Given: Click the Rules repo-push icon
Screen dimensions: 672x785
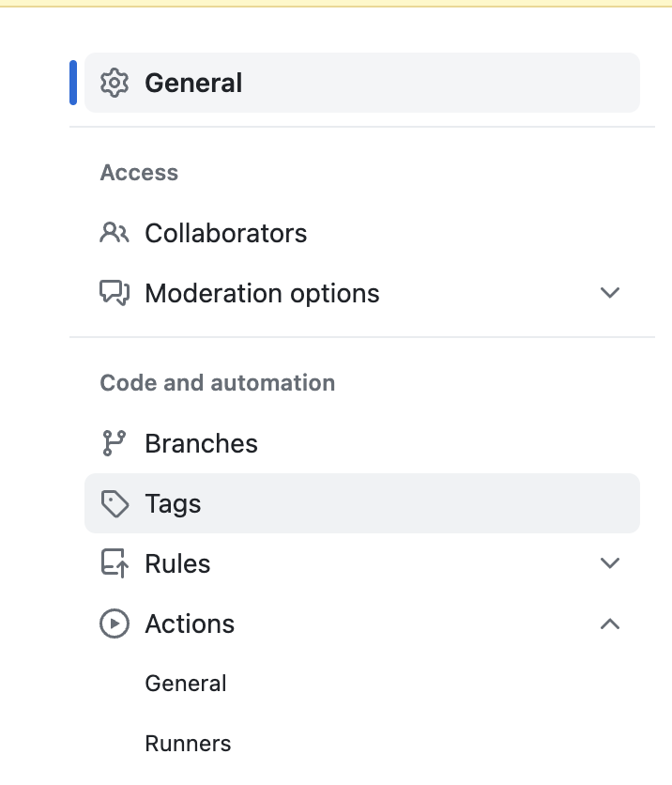Looking at the screenshot, I should pos(115,563).
